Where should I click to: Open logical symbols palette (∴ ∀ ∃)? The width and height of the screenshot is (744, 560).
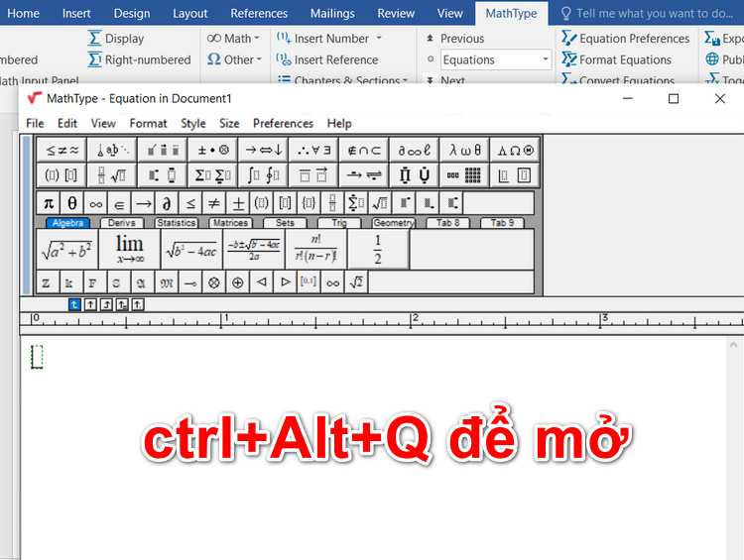(314, 151)
